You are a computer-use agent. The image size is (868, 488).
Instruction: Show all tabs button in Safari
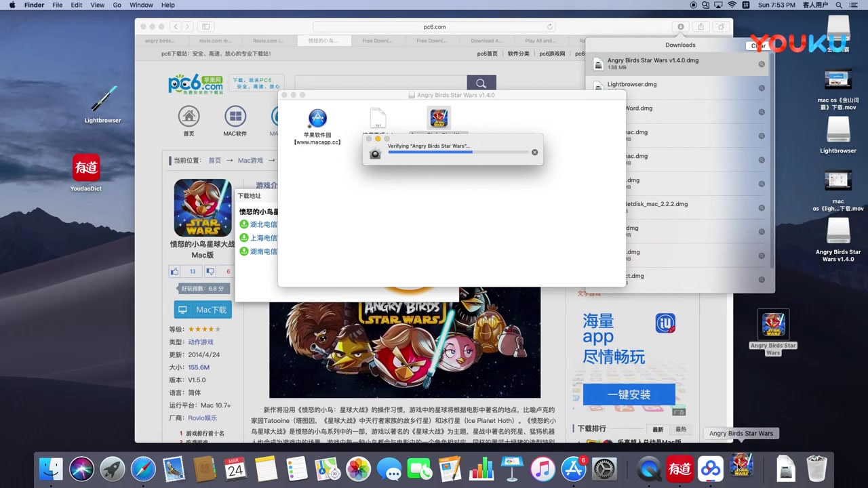coord(722,26)
